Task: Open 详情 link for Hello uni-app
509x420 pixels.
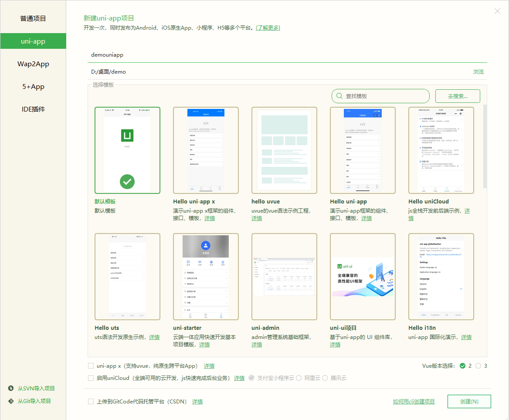Action: click(x=366, y=218)
